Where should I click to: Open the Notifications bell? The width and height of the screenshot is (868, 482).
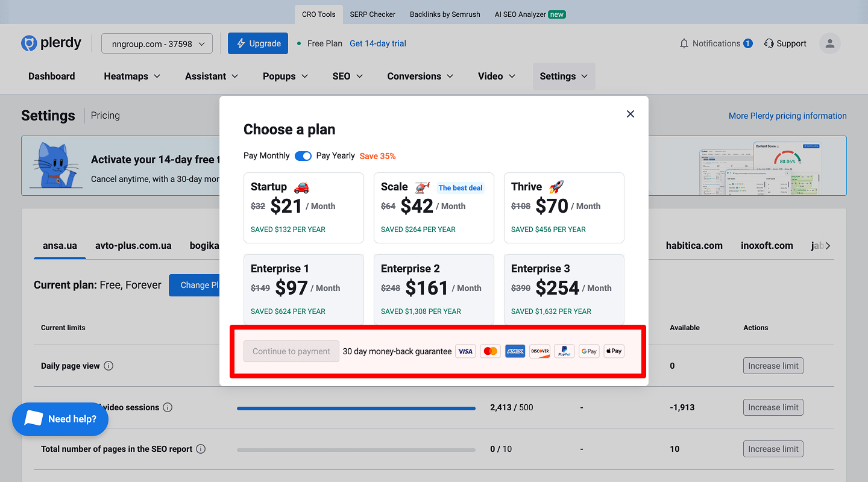click(684, 43)
